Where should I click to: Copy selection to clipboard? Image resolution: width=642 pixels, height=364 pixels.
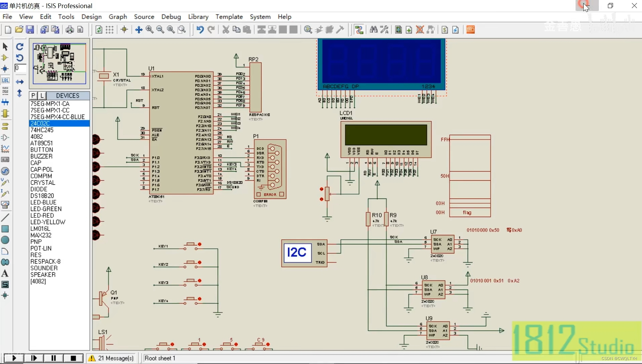pos(236,30)
